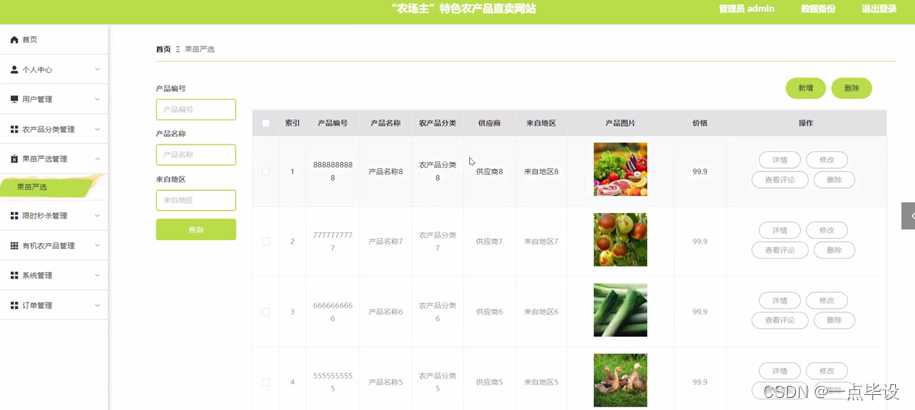The image size is (915, 410).
Task: Click the 删除 button above the table
Action: click(x=851, y=88)
